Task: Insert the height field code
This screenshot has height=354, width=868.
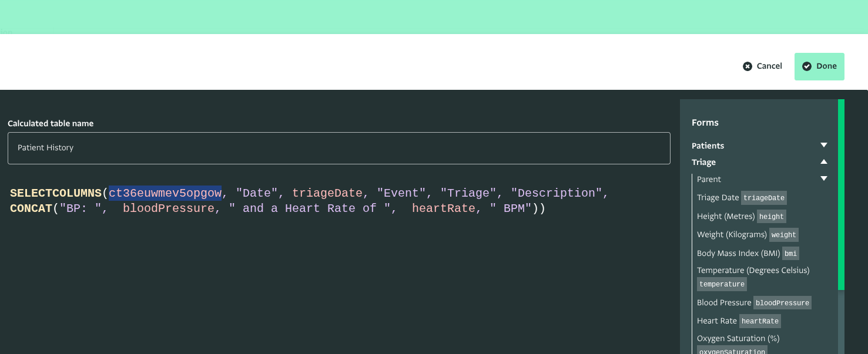Action: point(771,217)
